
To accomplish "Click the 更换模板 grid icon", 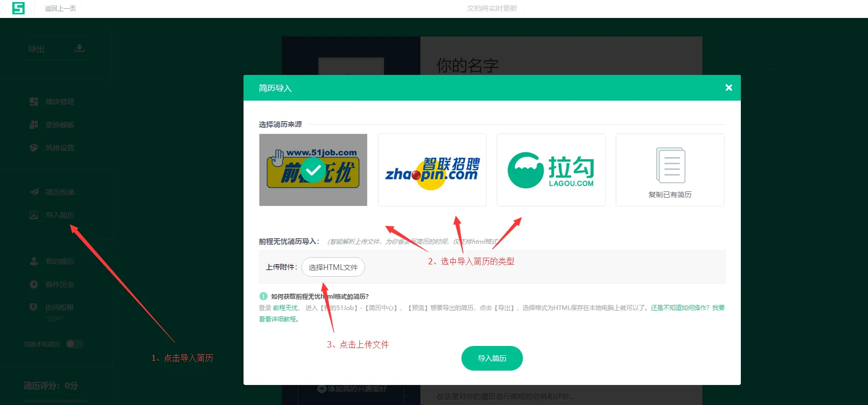I will click(x=34, y=125).
